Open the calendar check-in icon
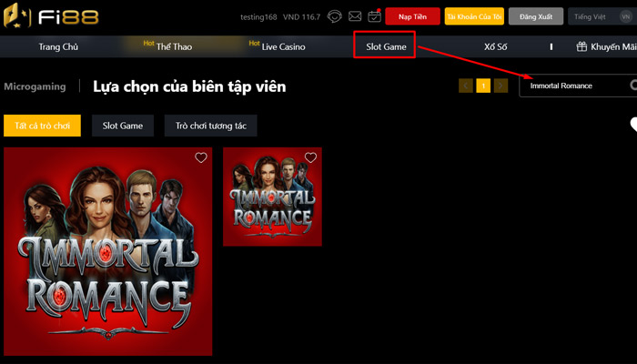The height and width of the screenshot is (364, 637). [x=374, y=16]
